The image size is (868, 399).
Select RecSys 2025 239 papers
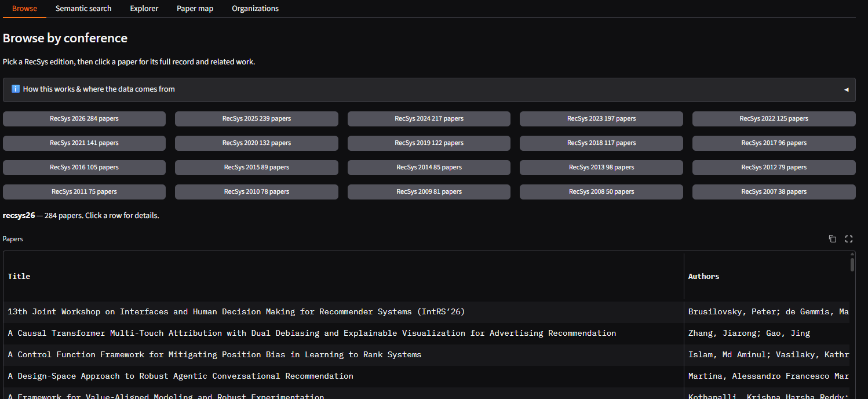(257, 119)
